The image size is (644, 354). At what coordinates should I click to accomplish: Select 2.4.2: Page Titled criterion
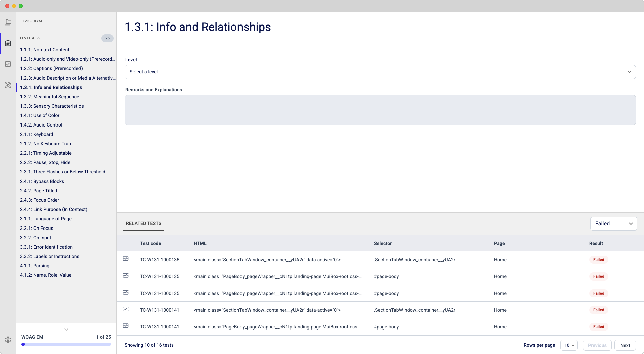[x=39, y=191]
